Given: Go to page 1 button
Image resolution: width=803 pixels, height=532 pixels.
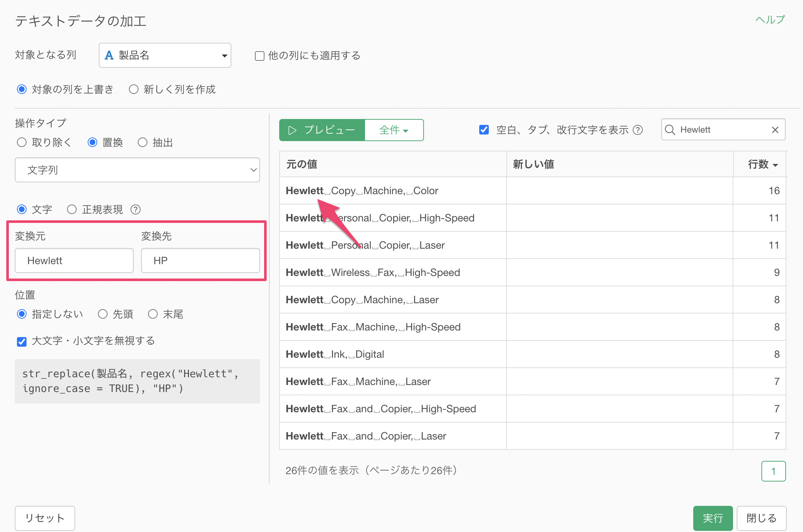Looking at the screenshot, I should 774,471.
